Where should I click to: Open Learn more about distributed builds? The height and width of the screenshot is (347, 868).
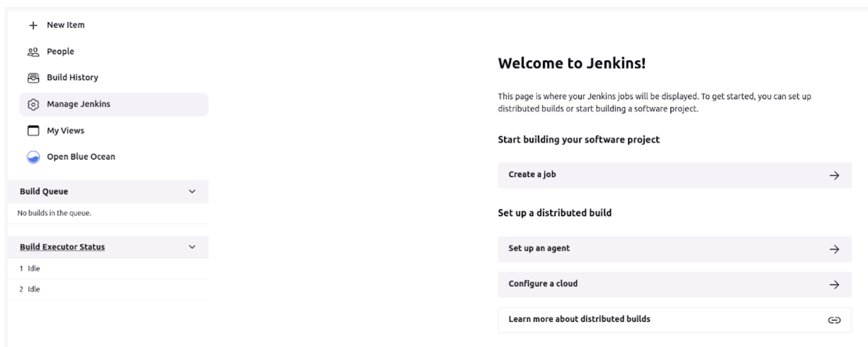(x=579, y=319)
